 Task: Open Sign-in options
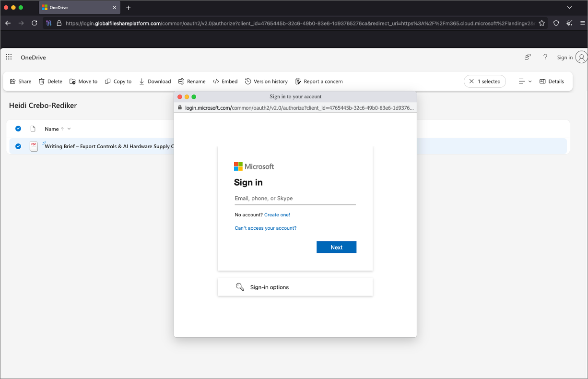pyautogui.click(x=295, y=287)
